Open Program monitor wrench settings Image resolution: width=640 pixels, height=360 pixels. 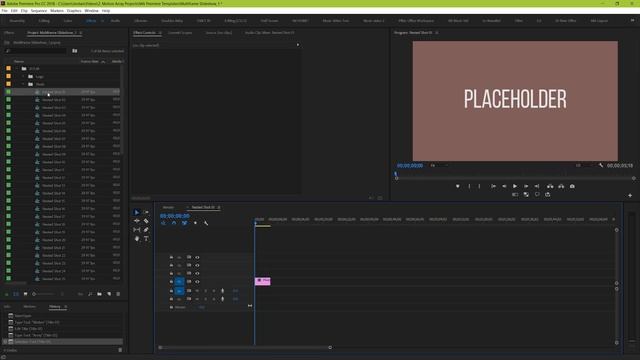601,165
